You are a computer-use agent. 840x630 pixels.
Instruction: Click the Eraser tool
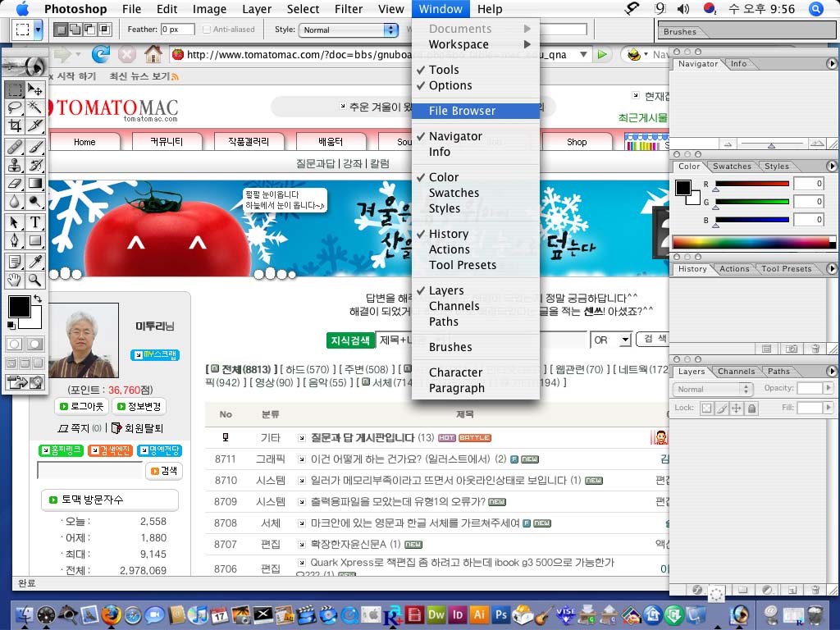(15, 184)
